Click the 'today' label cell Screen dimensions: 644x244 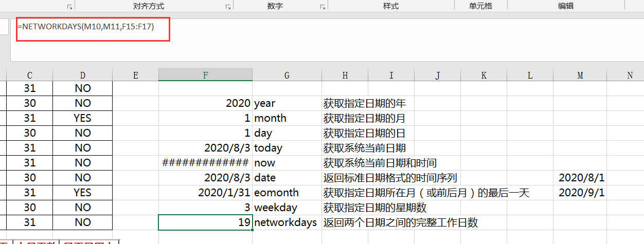tap(287, 148)
